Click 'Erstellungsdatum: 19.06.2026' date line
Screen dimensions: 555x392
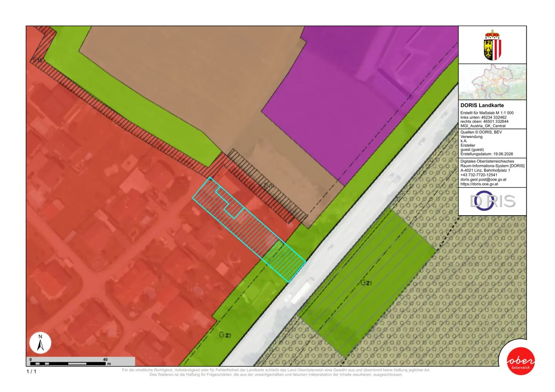pos(486,154)
